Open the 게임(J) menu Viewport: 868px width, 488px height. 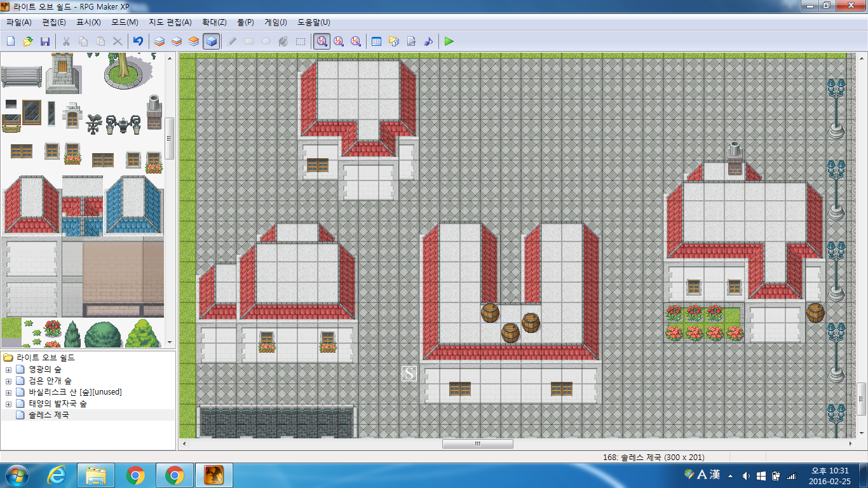[x=275, y=22]
